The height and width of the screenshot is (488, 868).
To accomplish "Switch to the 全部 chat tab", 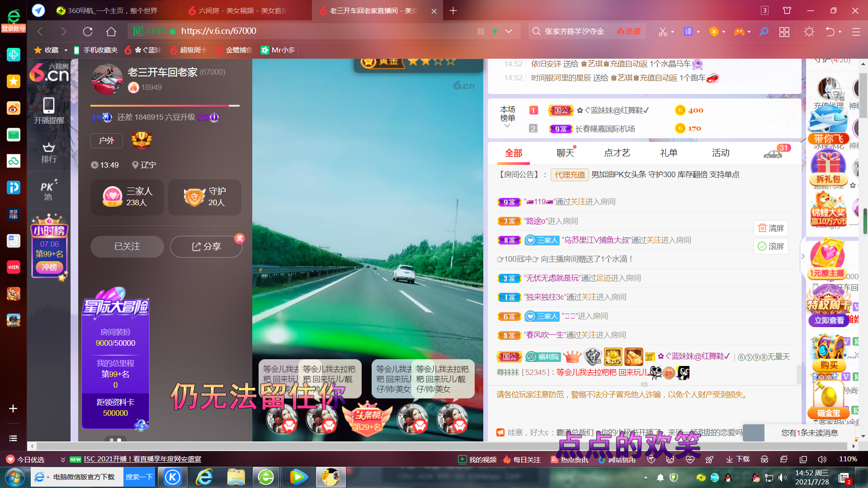I will pyautogui.click(x=514, y=153).
